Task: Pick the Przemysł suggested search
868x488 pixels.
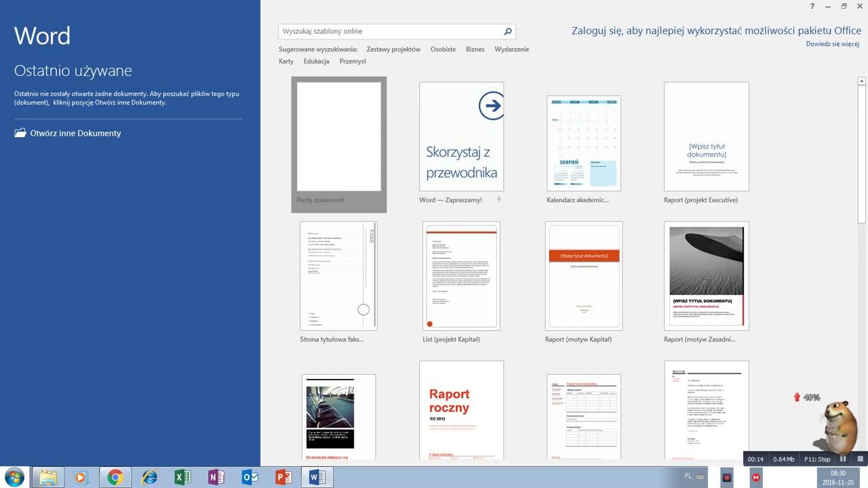Action: tap(353, 61)
